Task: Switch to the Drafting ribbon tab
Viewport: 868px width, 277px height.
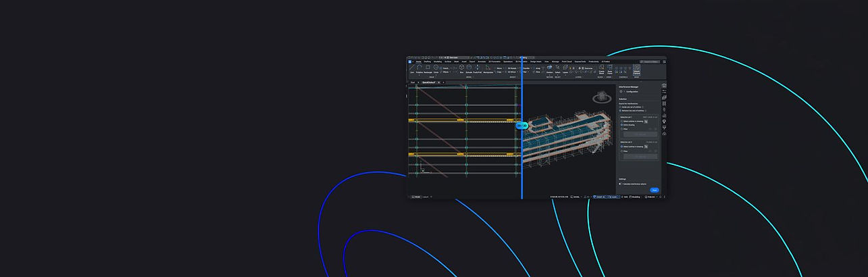Action: click(x=428, y=61)
